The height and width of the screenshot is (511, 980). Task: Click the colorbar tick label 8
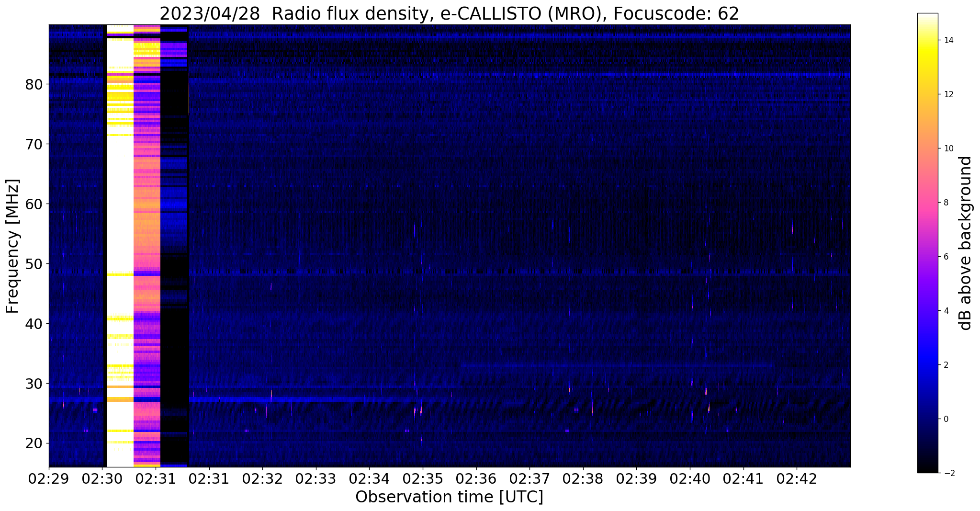click(x=946, y=203)
